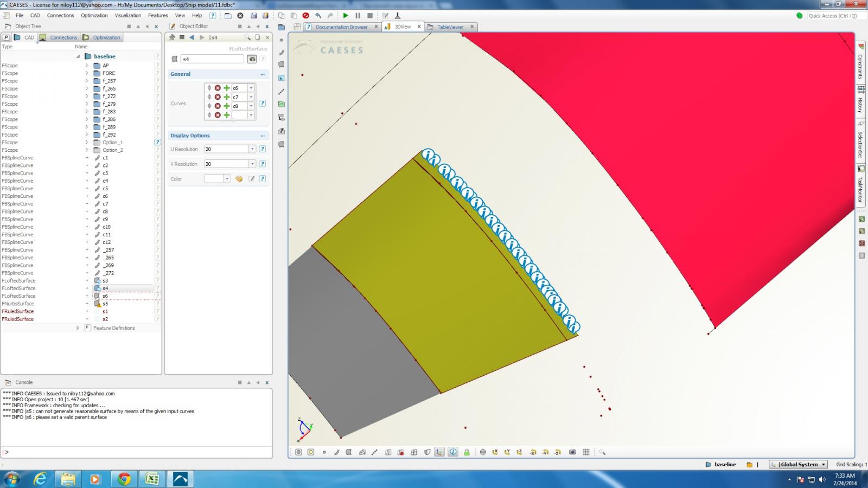This screenshot has height=488, width=868.
Task: Open the Color dropdown in Display Options
Action: tap(227, 179)
